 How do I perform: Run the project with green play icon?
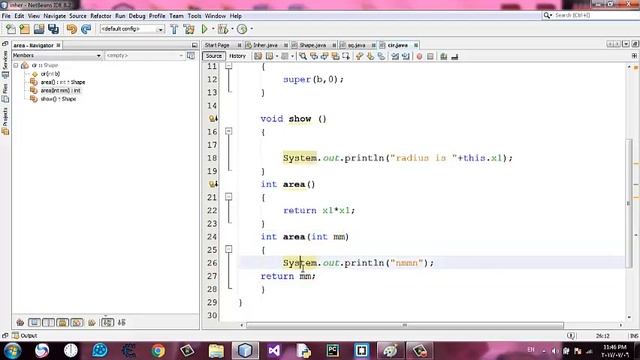point(204,29)
